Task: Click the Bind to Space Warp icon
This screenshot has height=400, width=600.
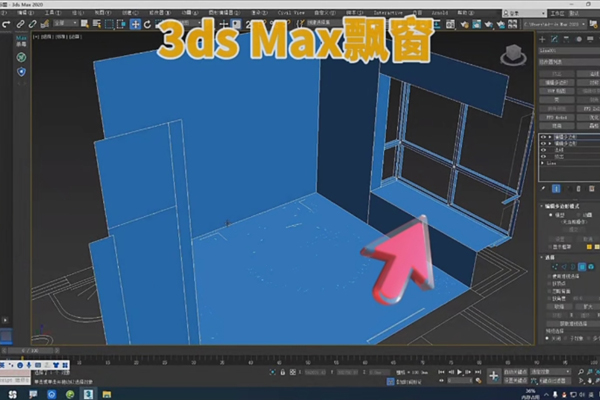Action: tap(45, 24)
